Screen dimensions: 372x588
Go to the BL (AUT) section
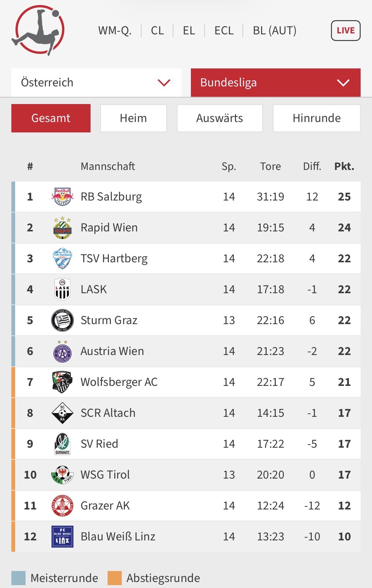pyautogui.click(x=275, y=31)
